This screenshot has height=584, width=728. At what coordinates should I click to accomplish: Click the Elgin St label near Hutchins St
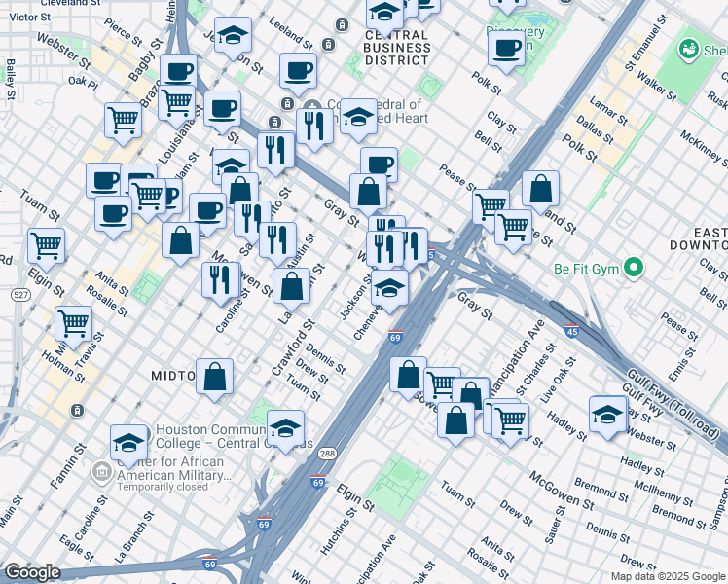coord(355,497)
